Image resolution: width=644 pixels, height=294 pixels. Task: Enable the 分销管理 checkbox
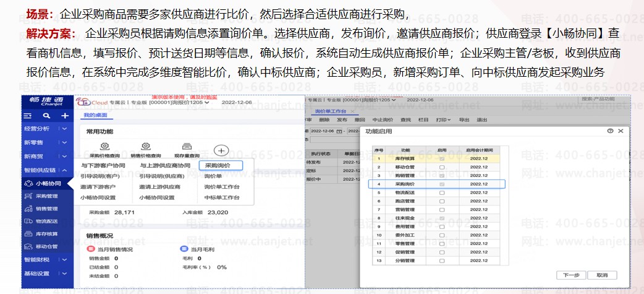442,261
